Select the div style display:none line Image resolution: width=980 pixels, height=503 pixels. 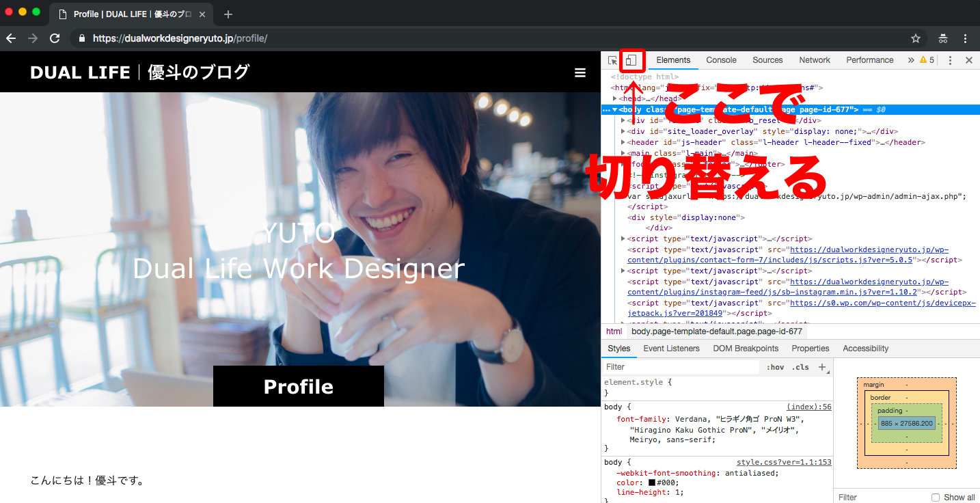tap(686, 217)
